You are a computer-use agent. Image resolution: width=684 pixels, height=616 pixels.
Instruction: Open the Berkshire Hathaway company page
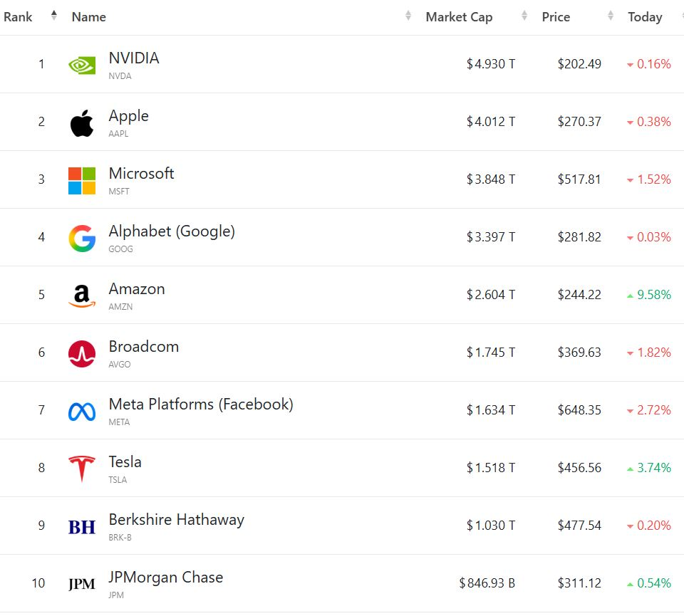tap(176, 520)
